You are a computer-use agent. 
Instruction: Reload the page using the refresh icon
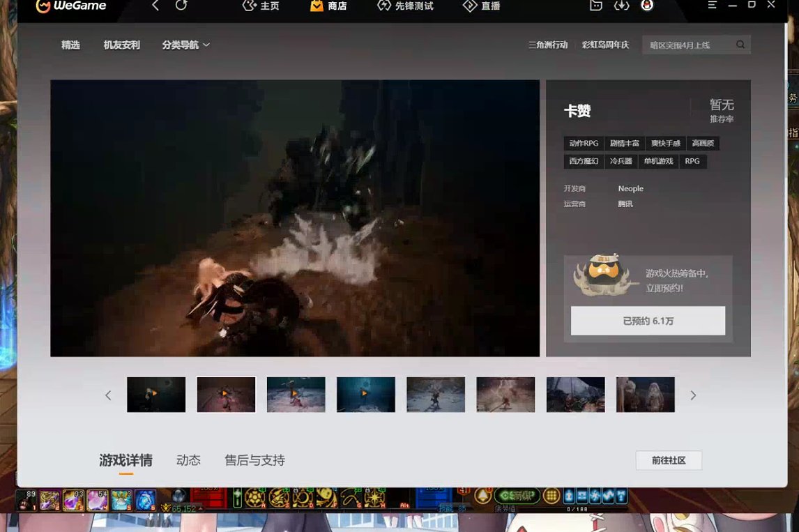181,6
